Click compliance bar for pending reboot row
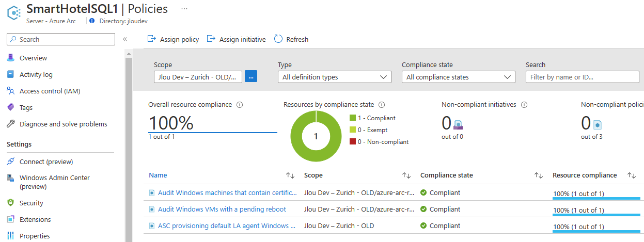The height and width of the screenshot is (242, 644). [x=596, y=214]
